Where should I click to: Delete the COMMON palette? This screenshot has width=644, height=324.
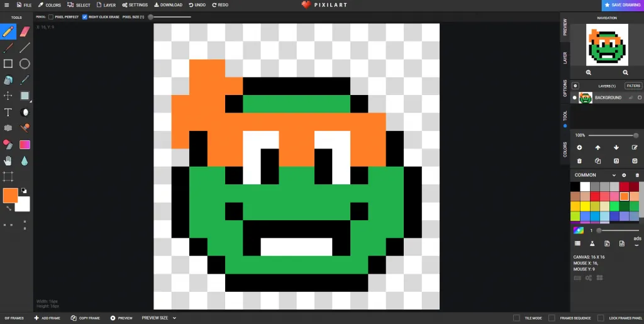pyautogui.click(x=638, y=175)
